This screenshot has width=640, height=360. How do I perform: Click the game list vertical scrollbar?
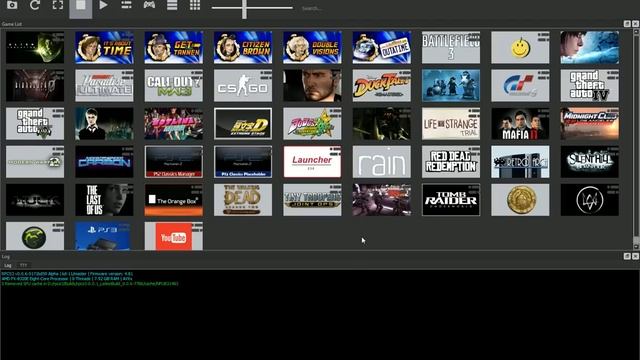pyautogui.click(x=636, y=139)
